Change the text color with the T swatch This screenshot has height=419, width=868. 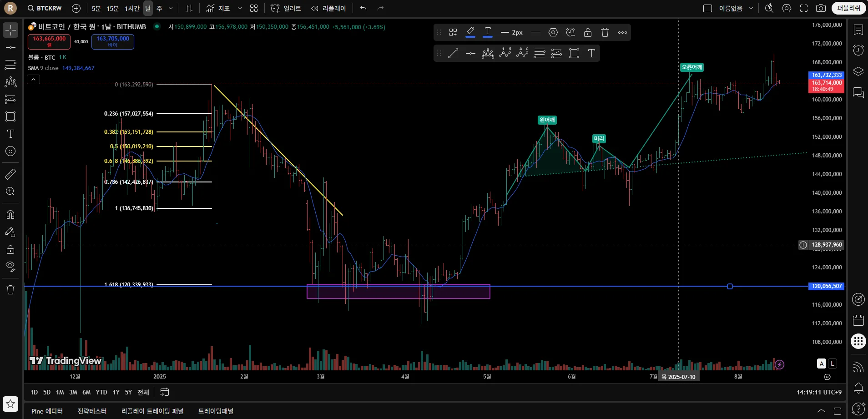pyautogui.click(x=488, y=32)
